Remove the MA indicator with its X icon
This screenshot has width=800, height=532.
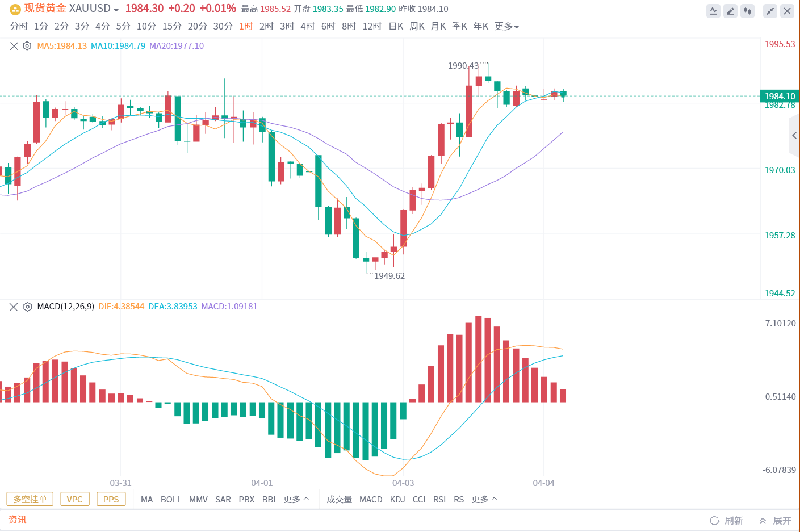click(14, 46)
